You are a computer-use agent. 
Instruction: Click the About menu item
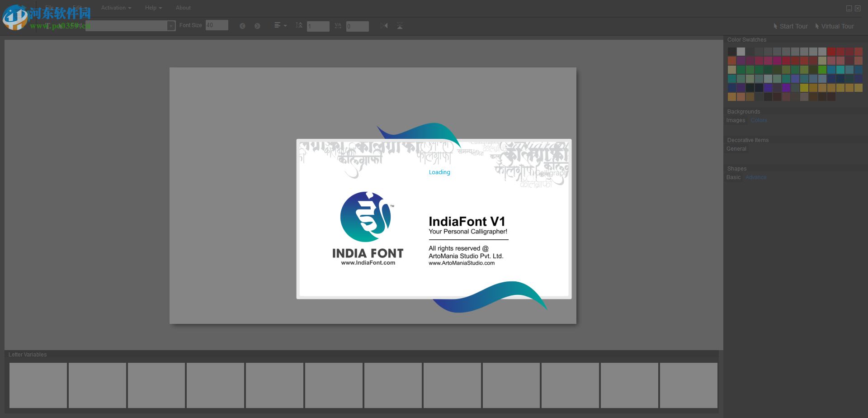coord(183,8)
